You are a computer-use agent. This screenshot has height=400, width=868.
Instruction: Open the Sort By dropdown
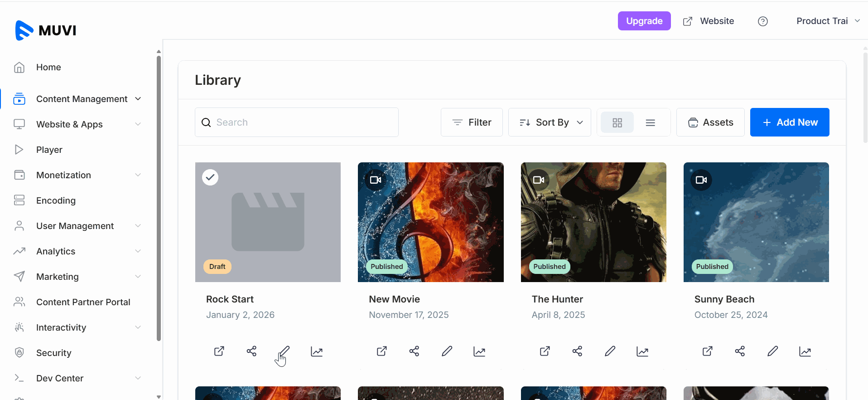click(550, 122)
